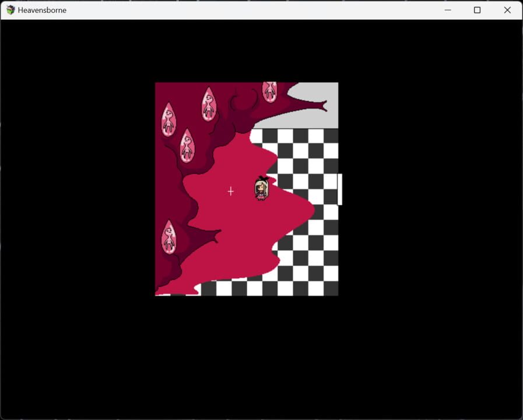Click the teardrop spirit near the top-left corner
The height and width of the screenshot is (420, 523).
[x=169, y=121]
